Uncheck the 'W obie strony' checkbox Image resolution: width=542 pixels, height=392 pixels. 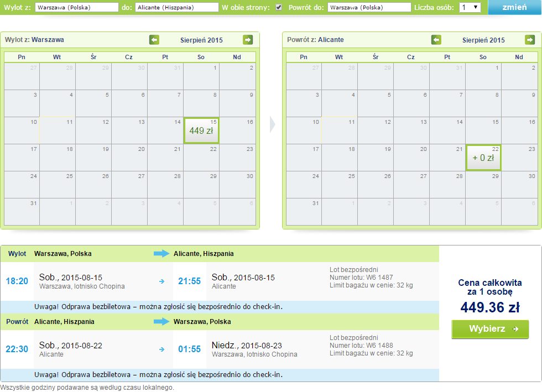point(279,7)
